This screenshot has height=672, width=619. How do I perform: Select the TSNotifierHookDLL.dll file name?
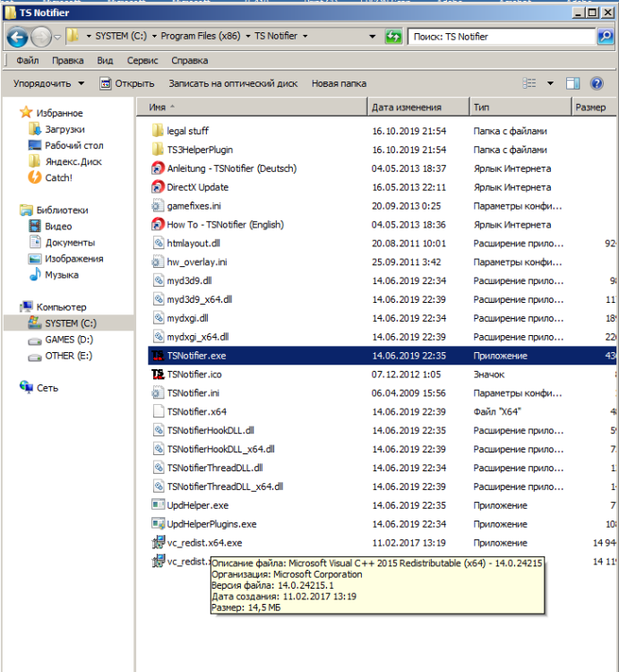point(211,430)
